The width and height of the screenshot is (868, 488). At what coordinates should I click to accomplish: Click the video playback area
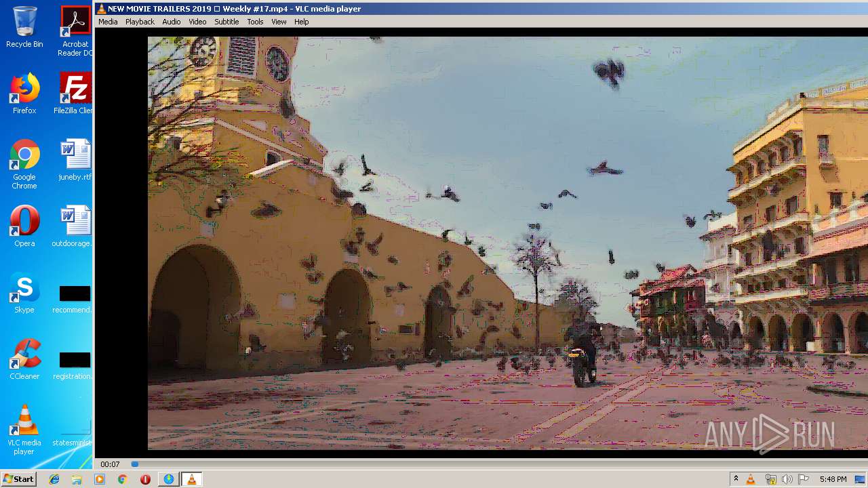(x=508, y=243)
